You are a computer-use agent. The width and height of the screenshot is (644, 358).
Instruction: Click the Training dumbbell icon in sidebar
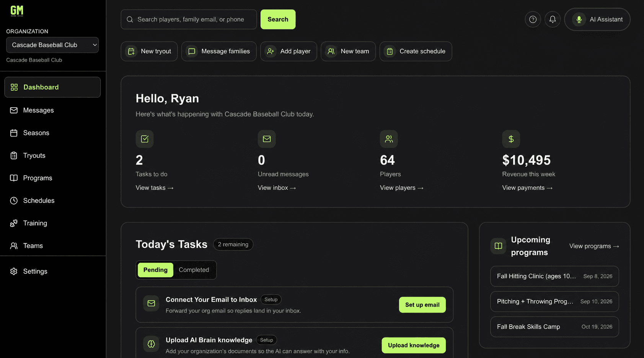click(14, 223)
